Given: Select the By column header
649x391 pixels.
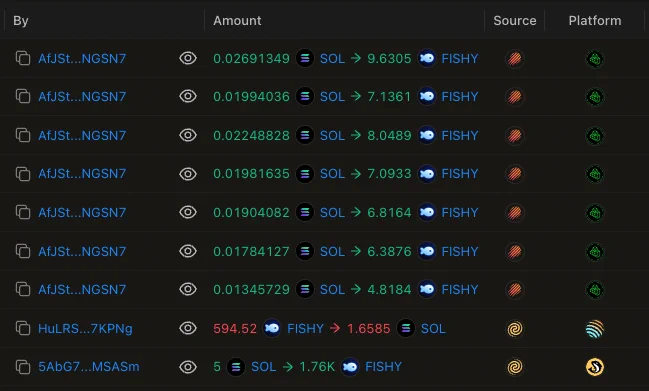Looking at the screenshot, I should point(21,21).
